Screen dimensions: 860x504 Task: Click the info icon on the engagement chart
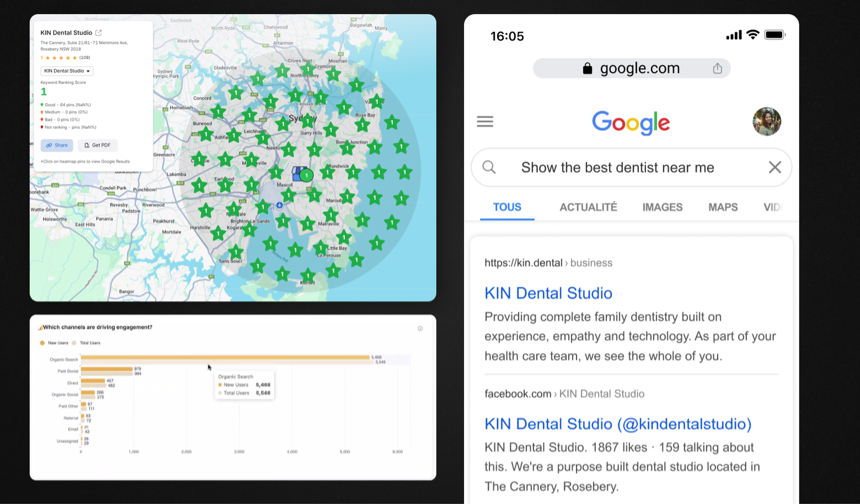click(420, 328)
